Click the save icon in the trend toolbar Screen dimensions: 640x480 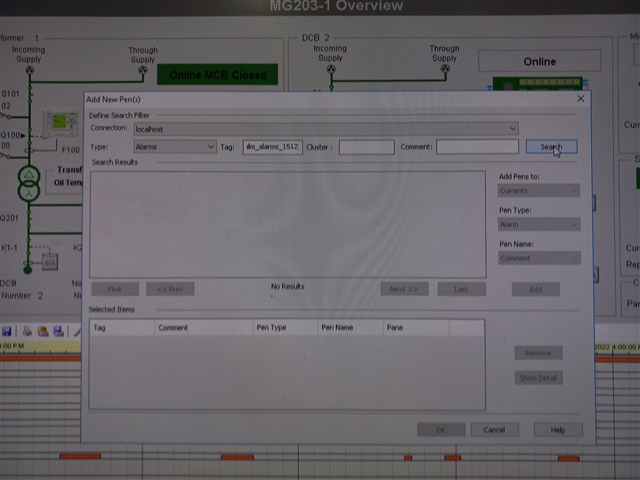(x=7, y=331)
